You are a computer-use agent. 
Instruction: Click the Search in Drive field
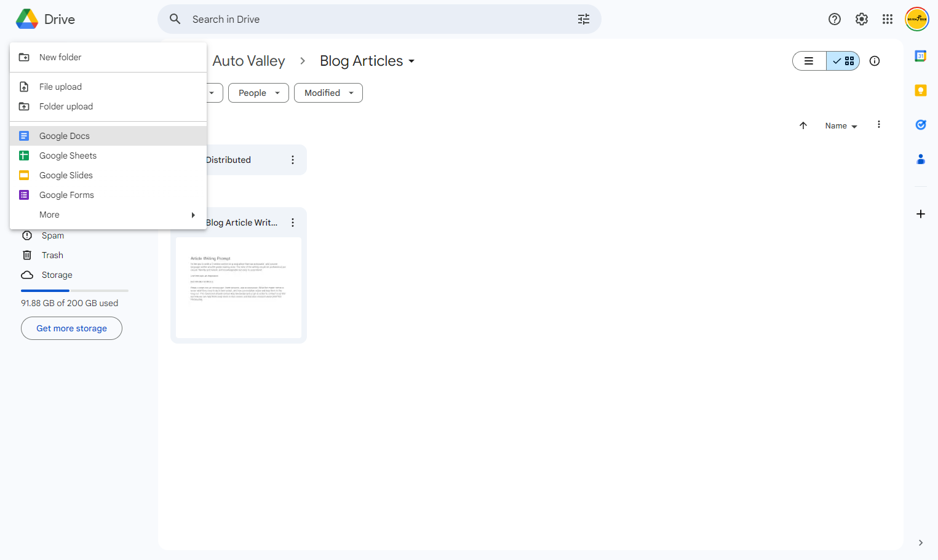[380, 19]
